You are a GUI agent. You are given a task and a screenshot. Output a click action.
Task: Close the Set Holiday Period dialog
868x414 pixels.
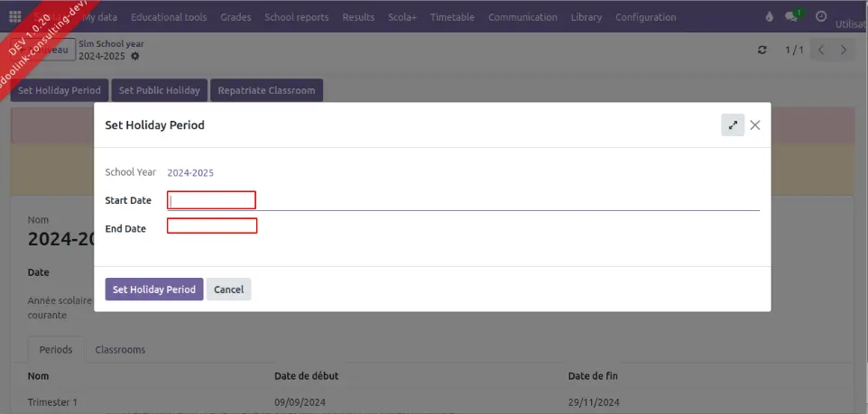click(755, 125)
